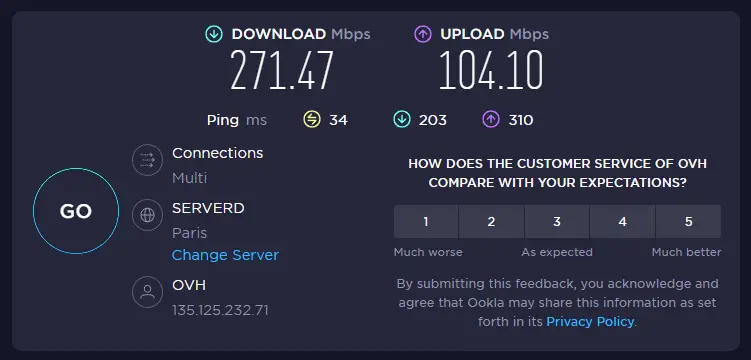
Task: Click the globe icon next to SERVERD
Action: pos(148,214)
